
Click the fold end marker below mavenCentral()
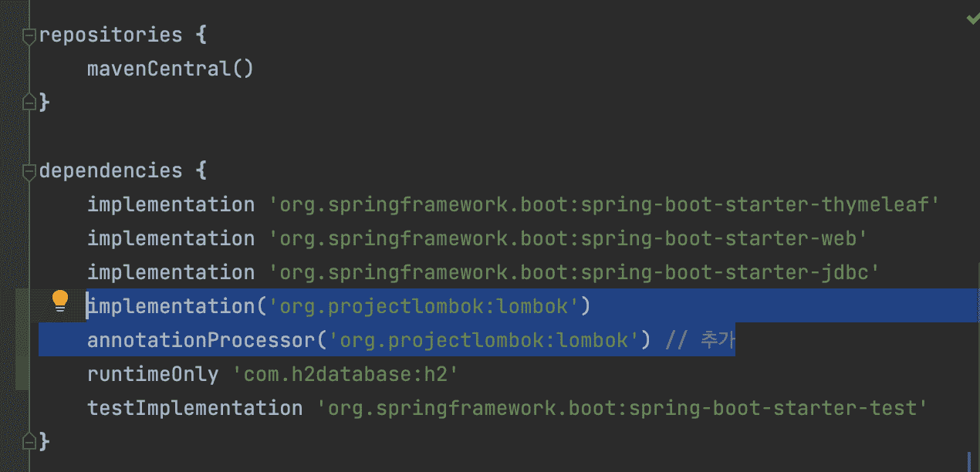click(29, 102)
